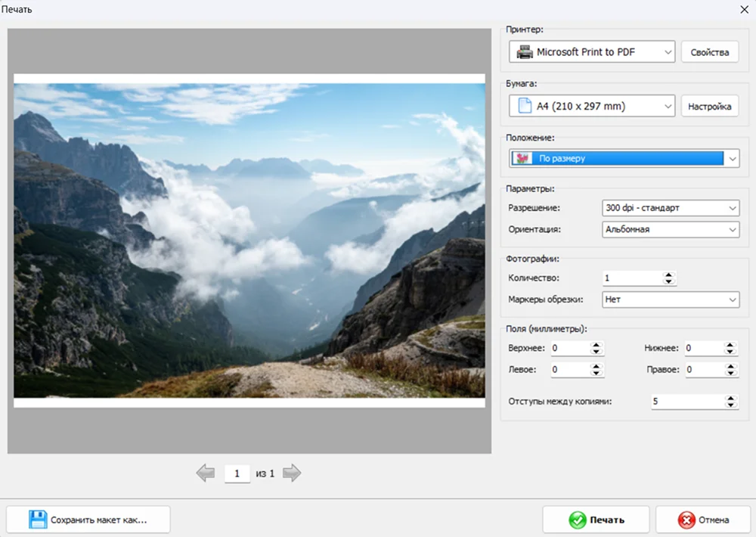This screenshot has width=756, height=537.
Task: Increase spacing between copies value
Action: pos(730,398)
